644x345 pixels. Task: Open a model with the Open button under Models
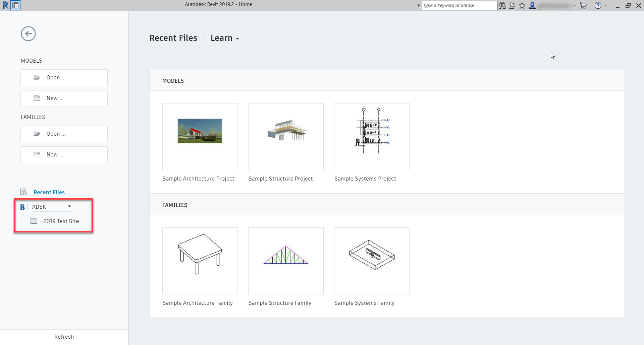pos(64,77)
